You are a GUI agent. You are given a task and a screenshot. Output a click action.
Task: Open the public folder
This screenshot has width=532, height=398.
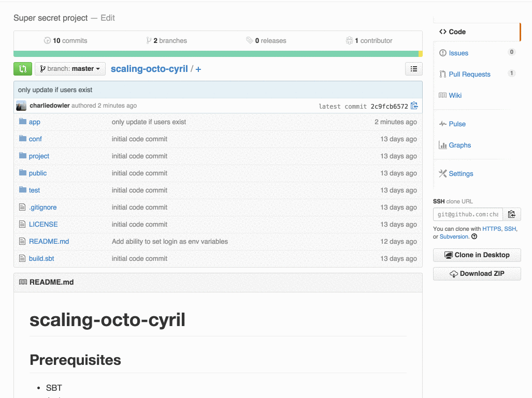(38, 173)
